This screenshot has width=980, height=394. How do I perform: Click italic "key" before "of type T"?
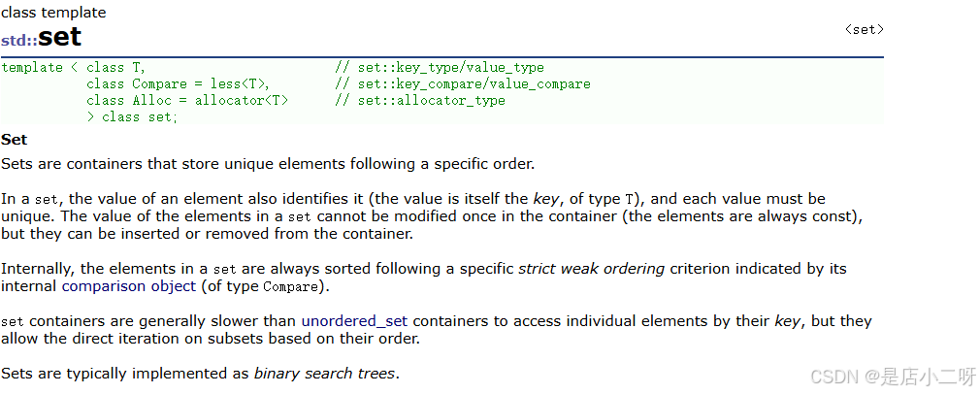point(546,199)
